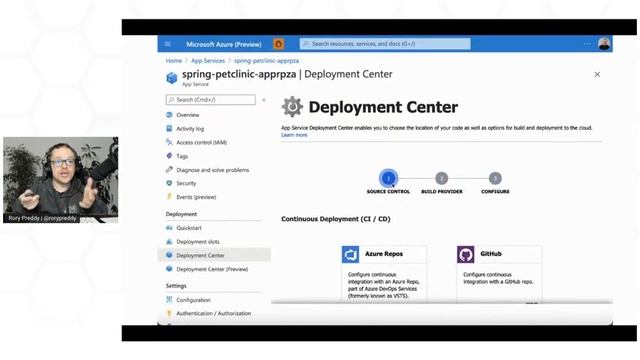Click the Microsoft Azure (Preview) title
Screen dimensions: 640x360
click(224, 44)
